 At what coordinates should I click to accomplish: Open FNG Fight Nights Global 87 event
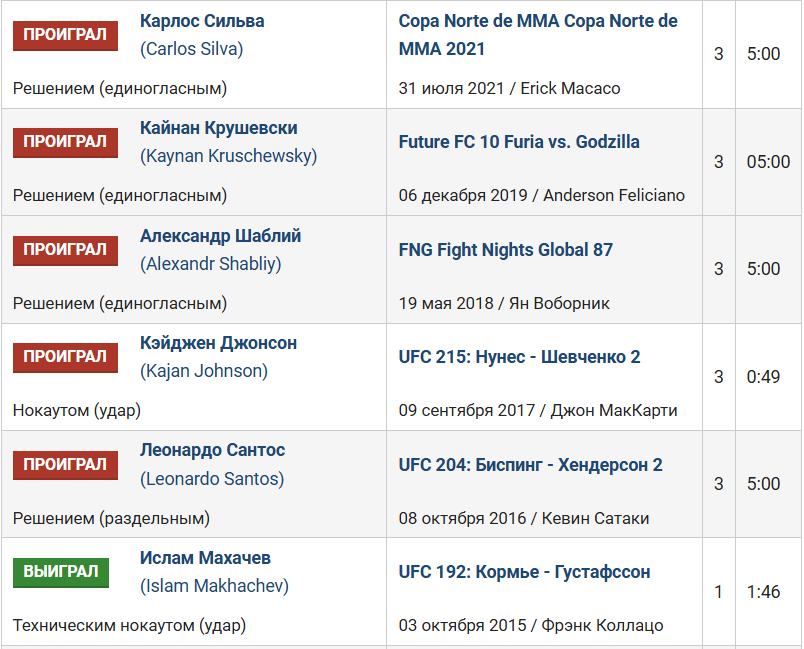pos(506,250)
